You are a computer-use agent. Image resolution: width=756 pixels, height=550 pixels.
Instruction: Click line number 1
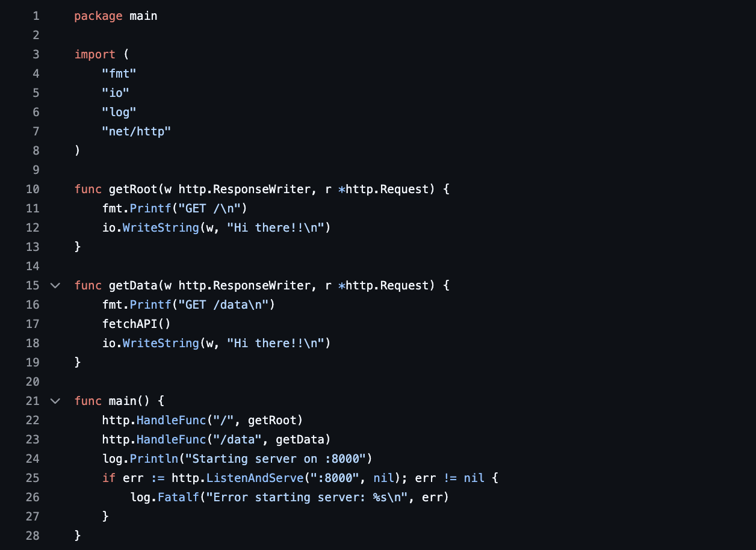pos(36,16)
